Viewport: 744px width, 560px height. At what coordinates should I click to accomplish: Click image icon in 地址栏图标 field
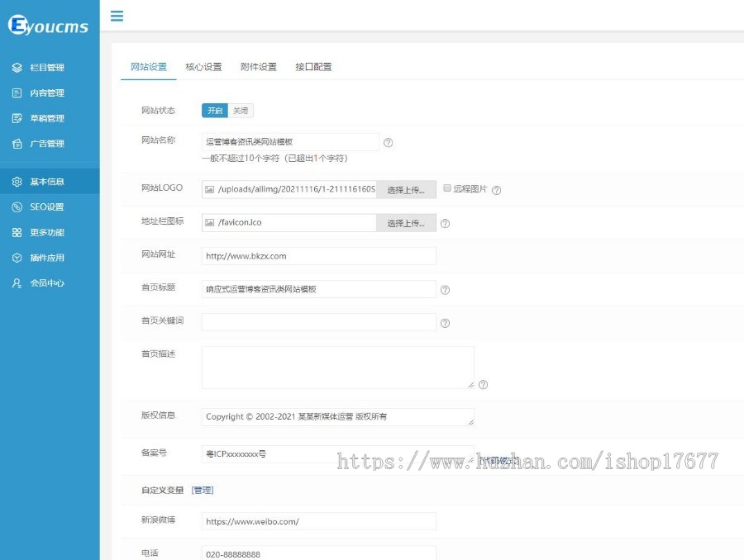point(209,222)
